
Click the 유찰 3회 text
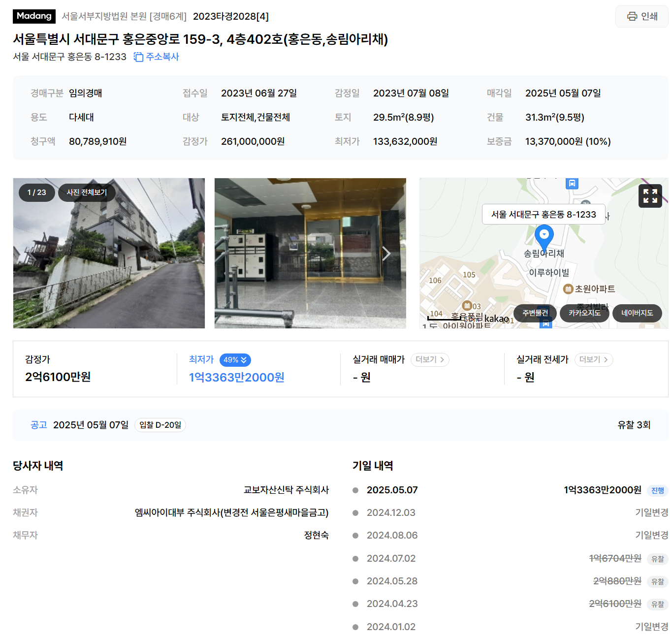tap(634, 425)
